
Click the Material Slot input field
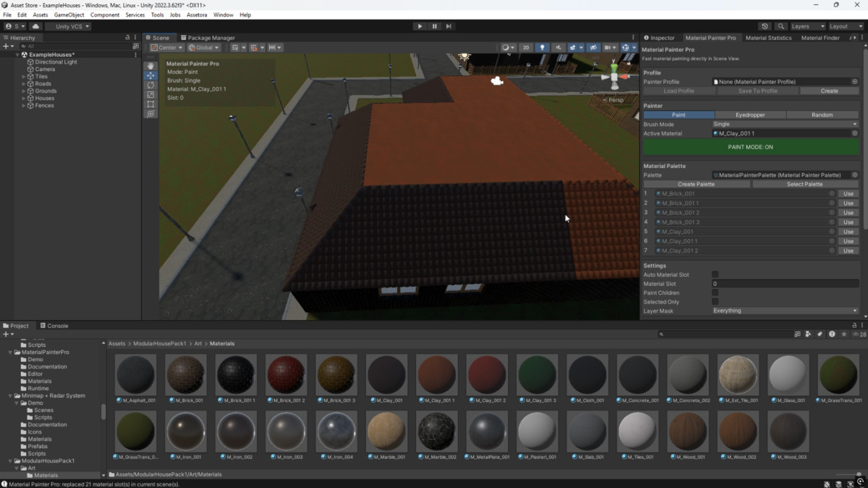[x=785, y=284]
